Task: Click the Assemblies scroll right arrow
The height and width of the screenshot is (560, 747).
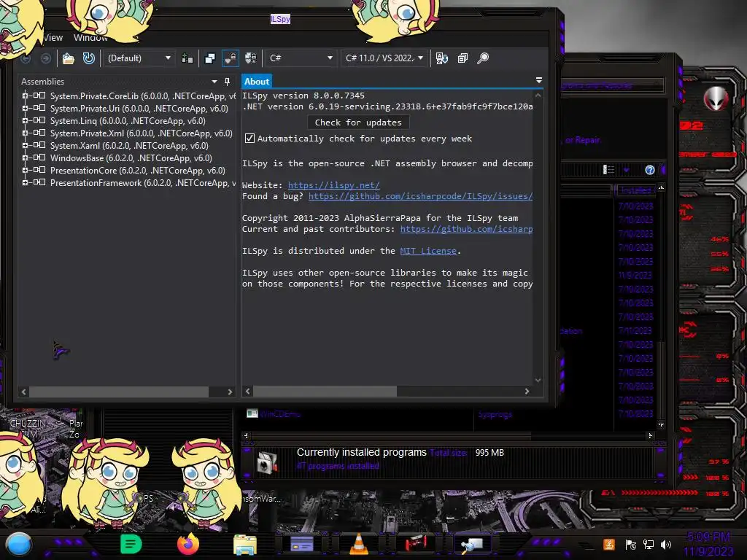Action: coord(230,392)
